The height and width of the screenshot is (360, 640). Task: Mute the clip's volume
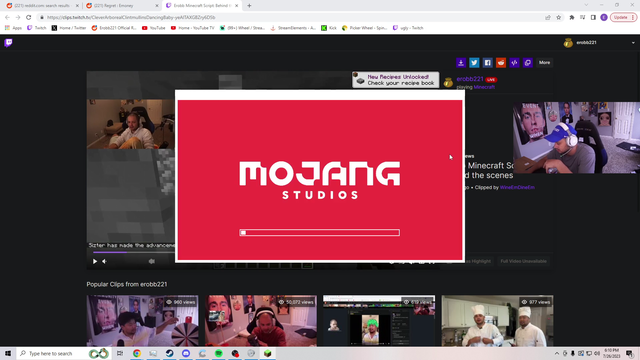click(x=104, y=261)
